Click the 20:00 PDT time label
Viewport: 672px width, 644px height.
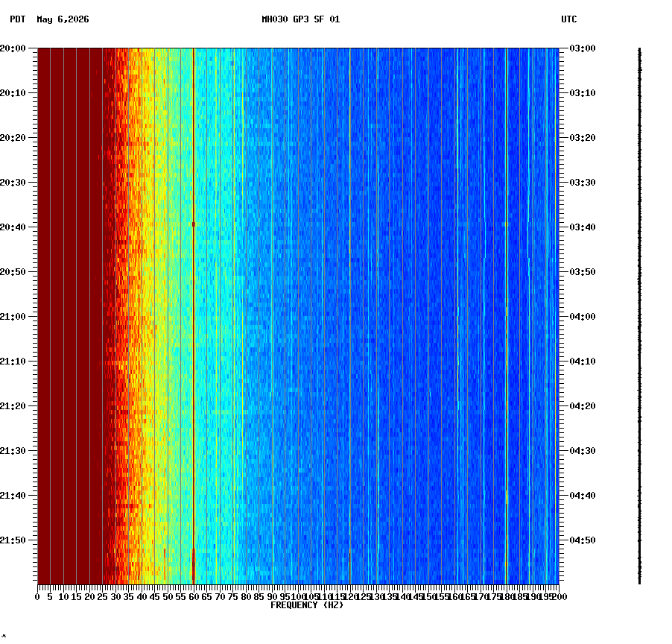13,48
